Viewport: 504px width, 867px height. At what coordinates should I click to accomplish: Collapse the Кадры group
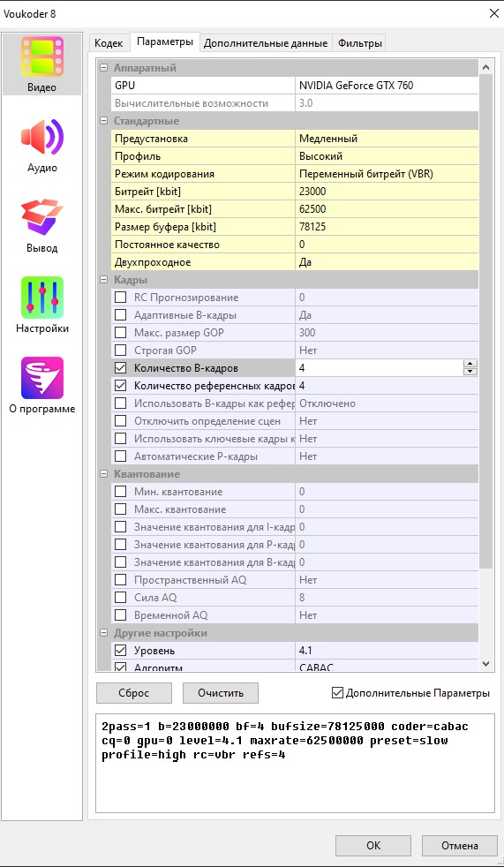tap(102, 280)
